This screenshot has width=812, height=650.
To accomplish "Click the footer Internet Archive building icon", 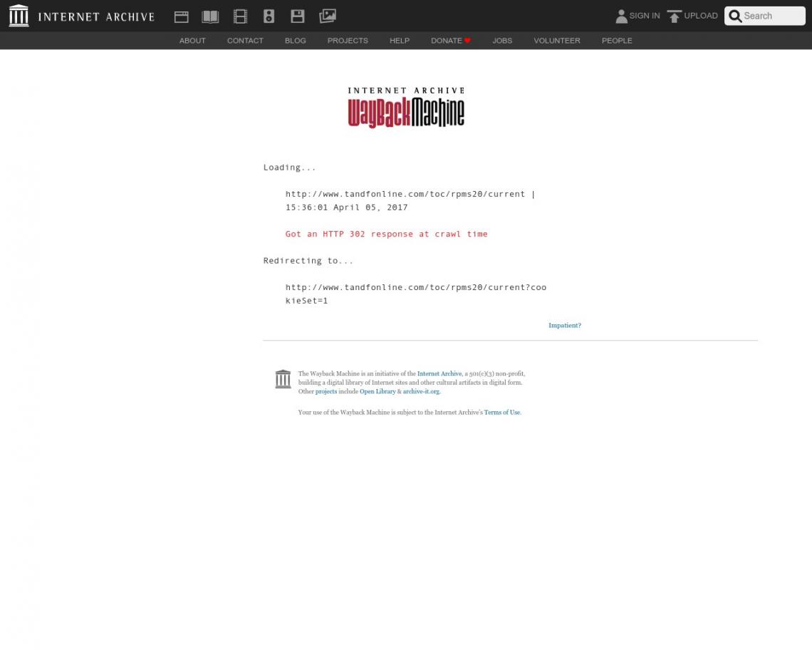I will tap(283, 379).
